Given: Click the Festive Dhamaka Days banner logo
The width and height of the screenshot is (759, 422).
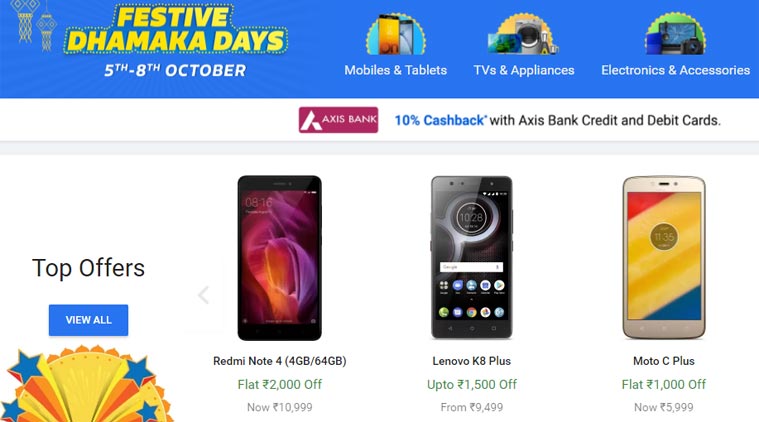Looking at the screenshot, I should 176,41.
